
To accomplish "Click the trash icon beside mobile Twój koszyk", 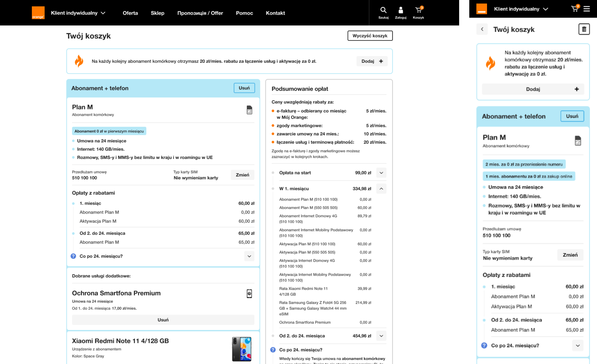I will pos(584,29).
